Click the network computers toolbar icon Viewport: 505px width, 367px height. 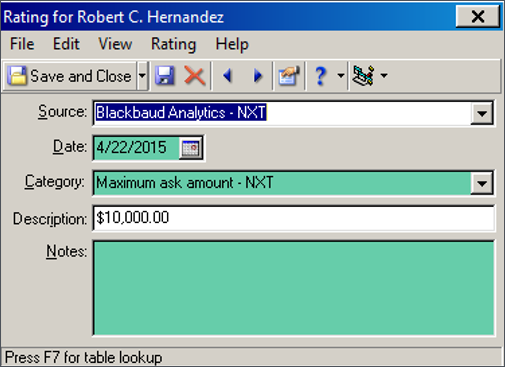tap(363, 76)
